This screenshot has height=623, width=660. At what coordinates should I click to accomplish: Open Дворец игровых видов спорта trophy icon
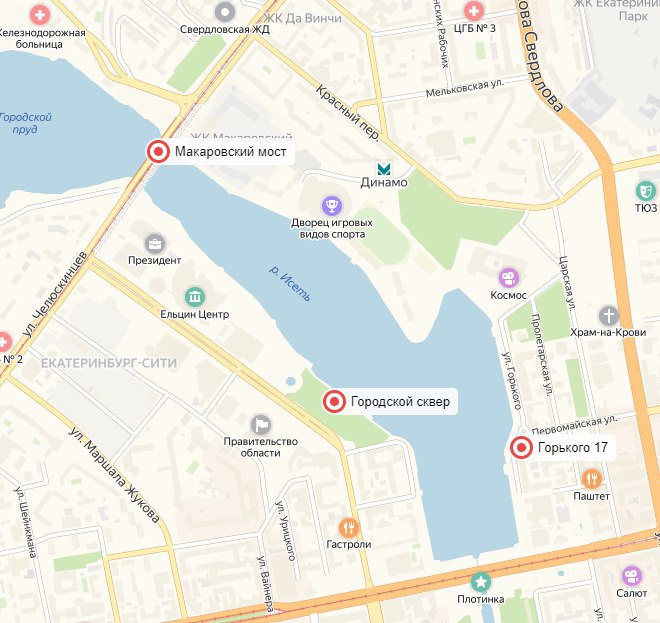coord(332,205)
